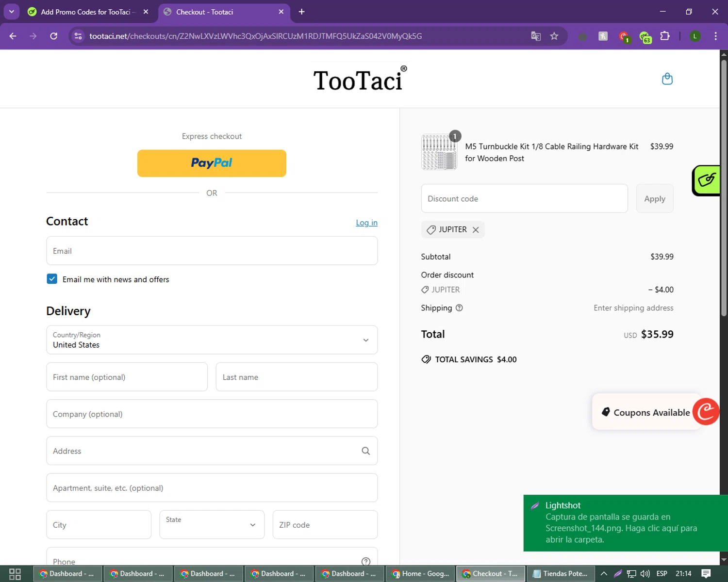Click the Apartment, suite, etc. field
This screenshot has width=728, height=582.
[x=212, y=488]
